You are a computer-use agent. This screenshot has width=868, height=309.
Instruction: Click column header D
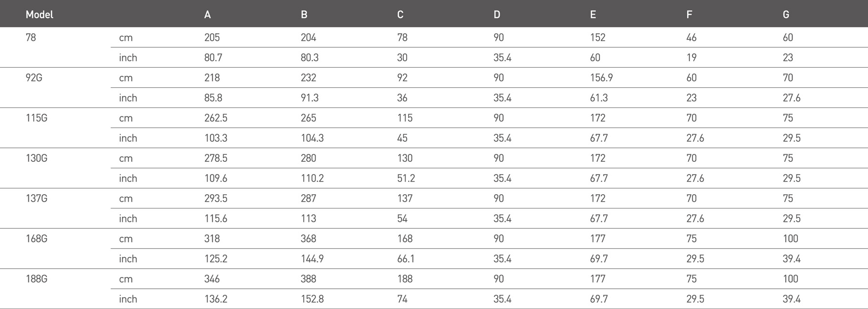pos(497,15)
